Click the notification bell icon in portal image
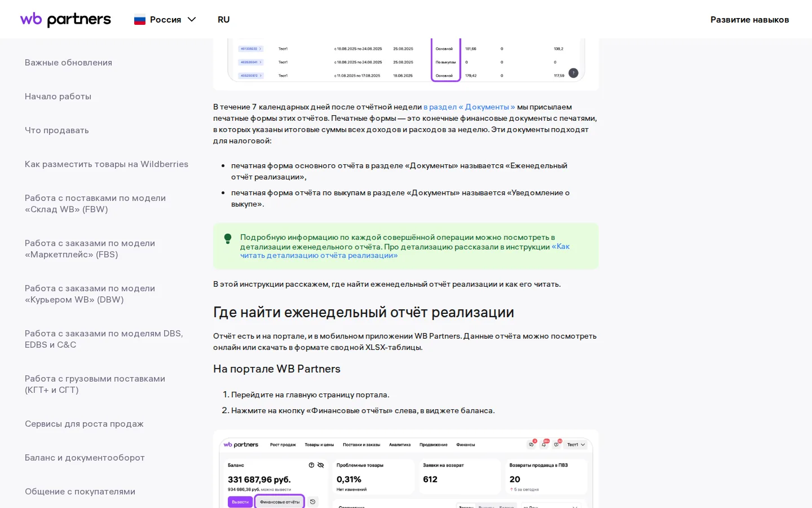The width and height of the screenshot is (812, 508). (x=544, y=445)
